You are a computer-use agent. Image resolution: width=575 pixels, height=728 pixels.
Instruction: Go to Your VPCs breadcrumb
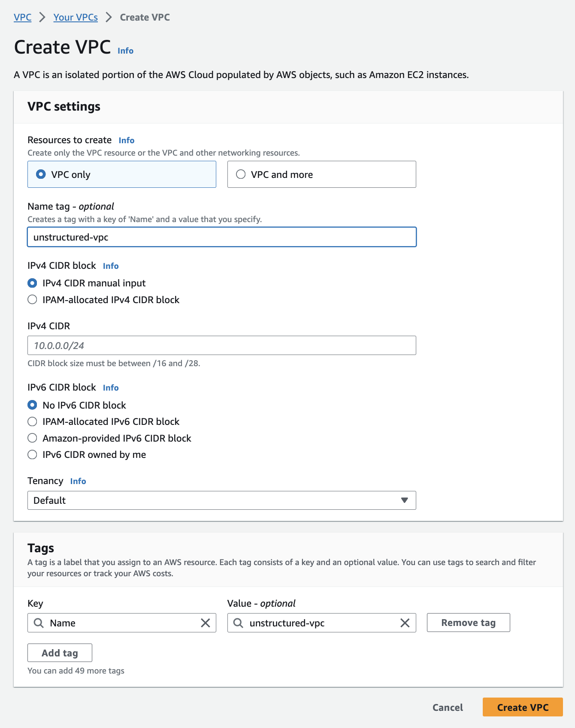[76, 17]
